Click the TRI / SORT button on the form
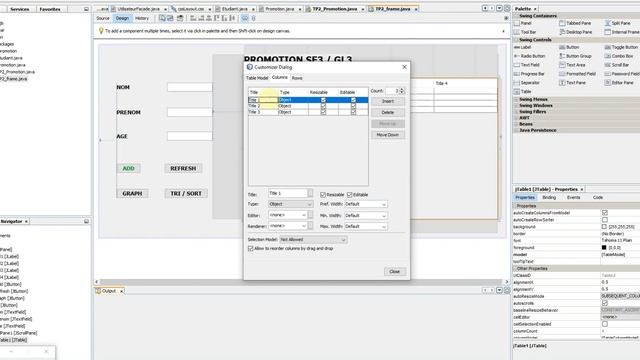The height and width of the screenshot is (360, 640). (x=186, y=193)
